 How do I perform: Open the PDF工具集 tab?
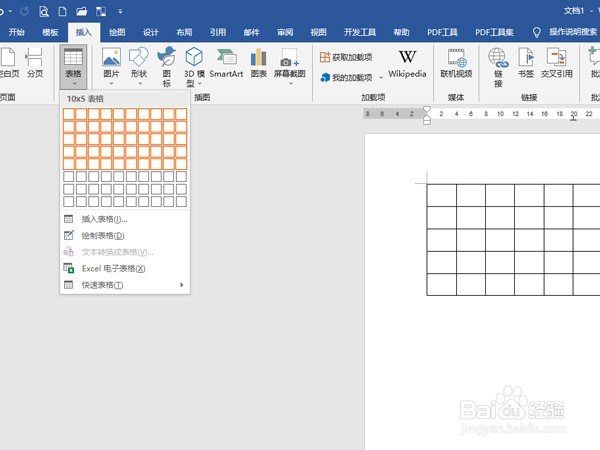pyautogui.click(x=494, y=32)
